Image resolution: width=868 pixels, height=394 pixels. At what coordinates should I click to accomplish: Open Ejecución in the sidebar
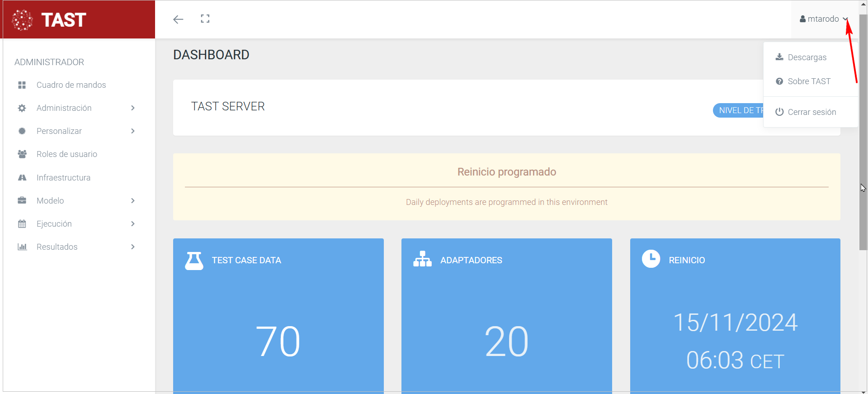click(x=54, y=224)
